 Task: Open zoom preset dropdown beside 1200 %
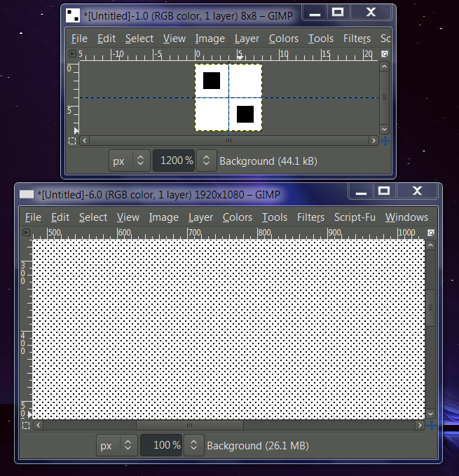pos(206,161)
